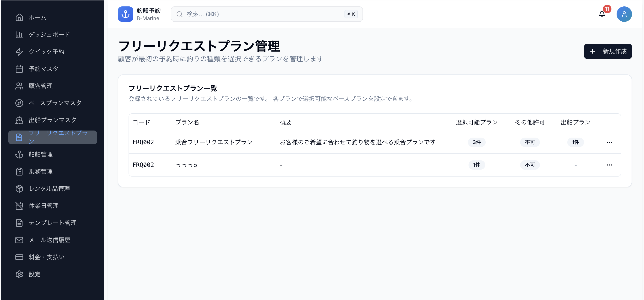Open 料金・支払い in sidebar
Viewport: 644px width, 300px height.
[x=46, y=257]
